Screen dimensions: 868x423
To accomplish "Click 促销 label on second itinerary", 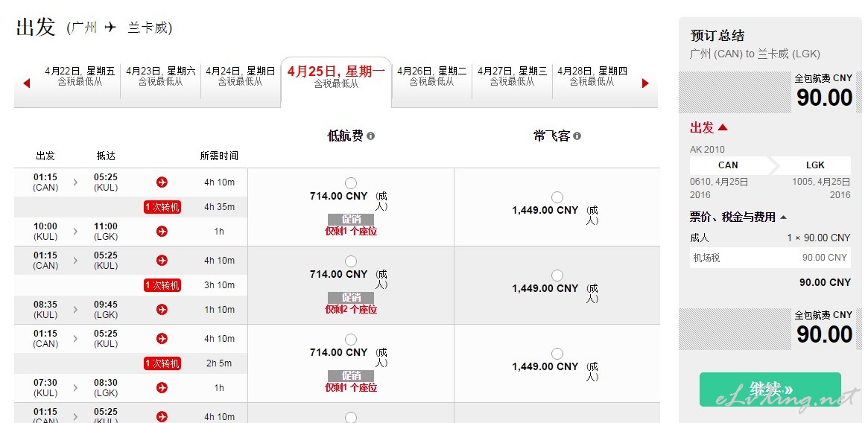I will point(351,297).
